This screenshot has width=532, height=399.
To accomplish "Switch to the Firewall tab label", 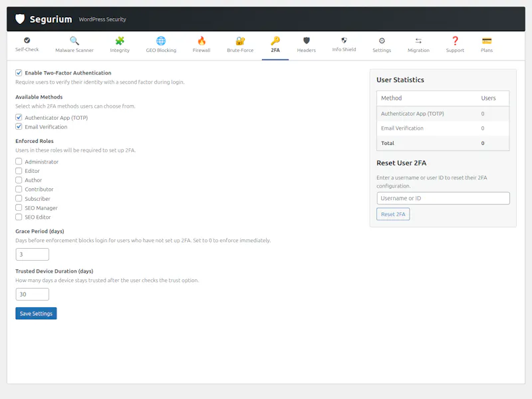I will coord(201,51).
